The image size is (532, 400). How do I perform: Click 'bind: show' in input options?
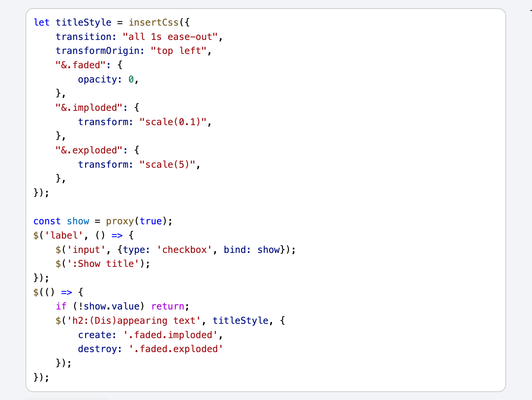click(x=252, y=250)
